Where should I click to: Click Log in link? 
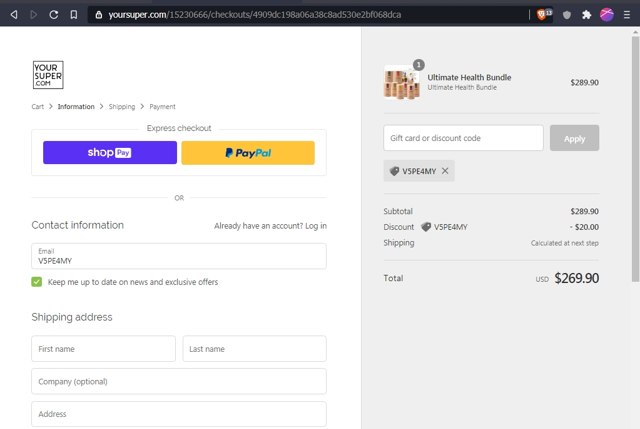[316, 226]
